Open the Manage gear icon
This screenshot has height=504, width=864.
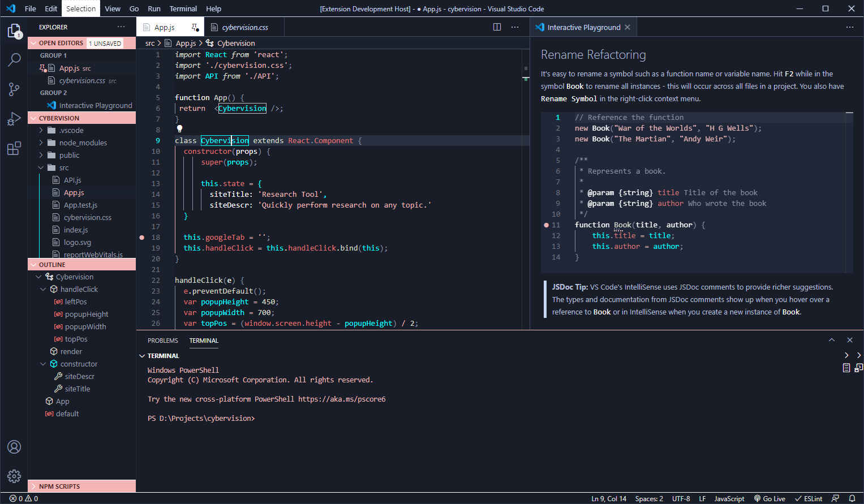tap(14, 476)
